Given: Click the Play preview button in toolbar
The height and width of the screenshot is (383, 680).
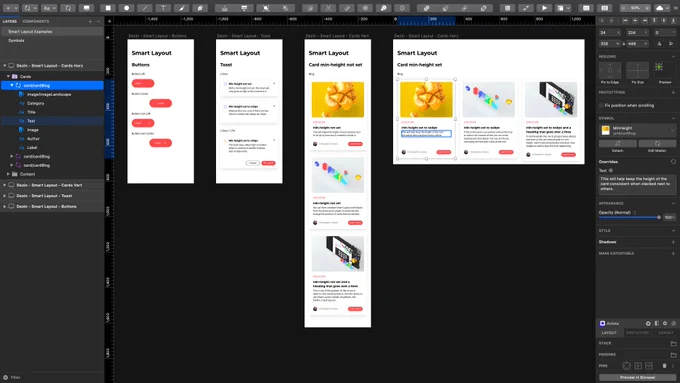Looking at the screenshot, I should click(544, 8).
